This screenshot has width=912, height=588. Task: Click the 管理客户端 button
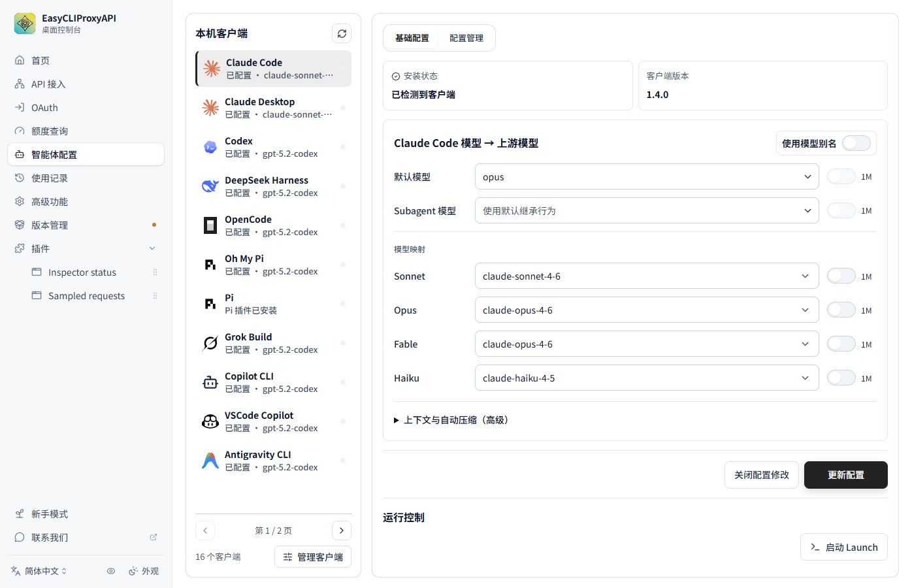click(313, 557)
